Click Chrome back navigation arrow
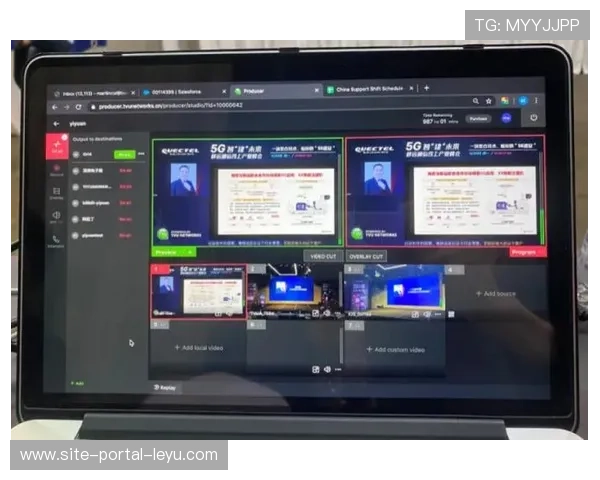Image resolution: width=600 pixels, height=480 pixels. coord(55,108)
